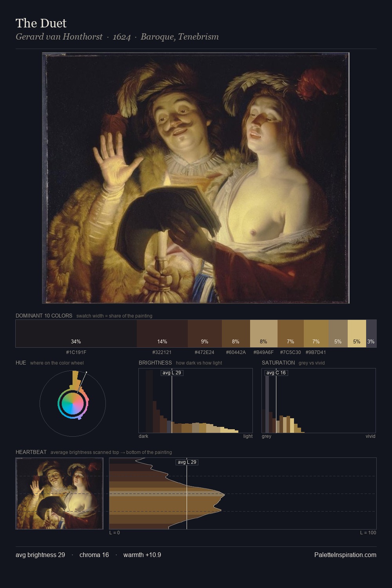This screenshot has width=392, height=588.
Task: Click the artist name "Gerard van Honthorst"
Action: coord(59,37)
